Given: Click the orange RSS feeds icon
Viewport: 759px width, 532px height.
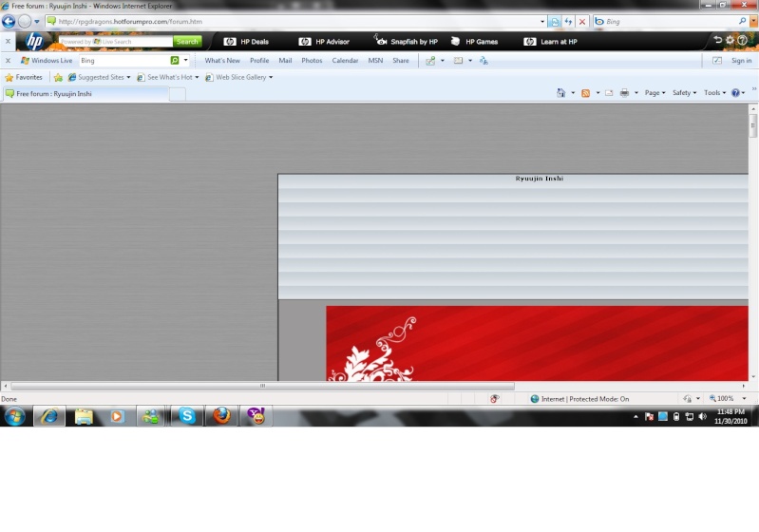Looking at the screenshot, I should [x=586, y=93].
